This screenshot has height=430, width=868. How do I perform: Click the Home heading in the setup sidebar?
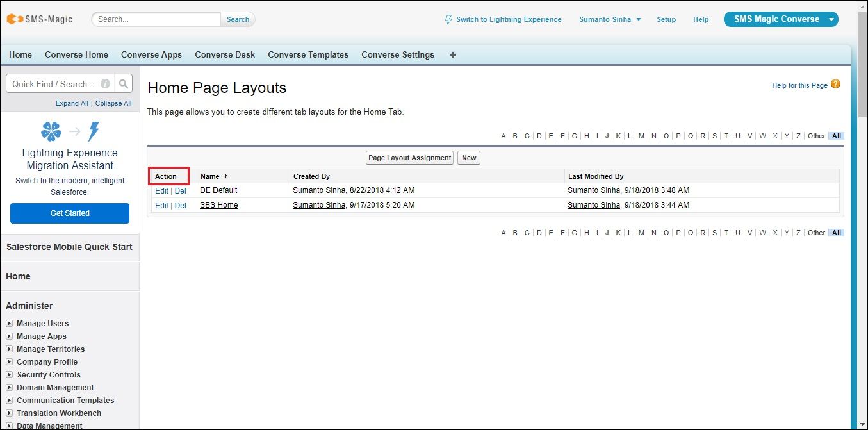[18, 276]
